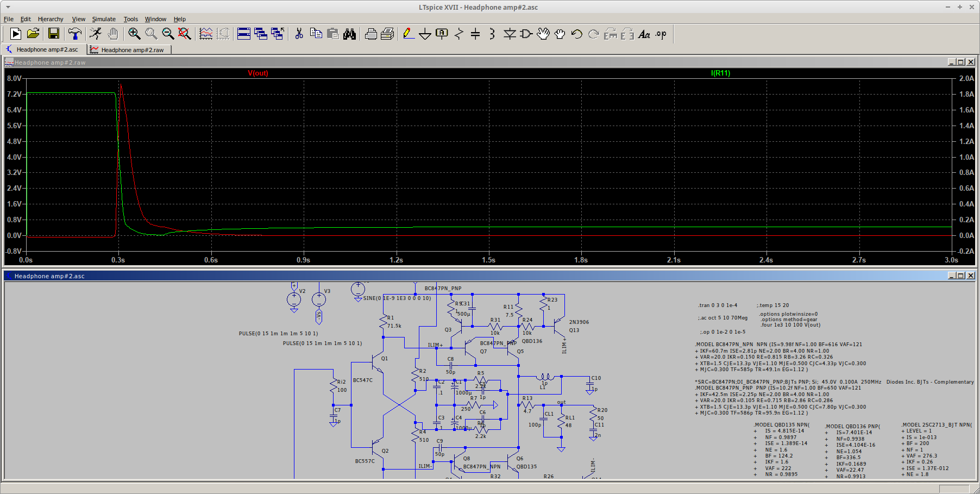Open the Simulate menu
980x494 pixels.
(104, 19)
